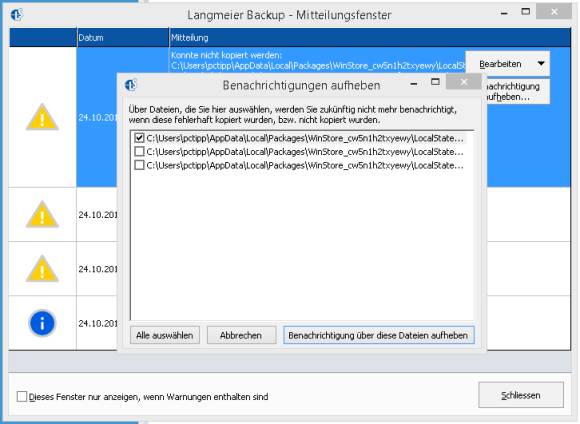
Task: Check the third LocalState file path checkbox
Action: coord(139,165)
